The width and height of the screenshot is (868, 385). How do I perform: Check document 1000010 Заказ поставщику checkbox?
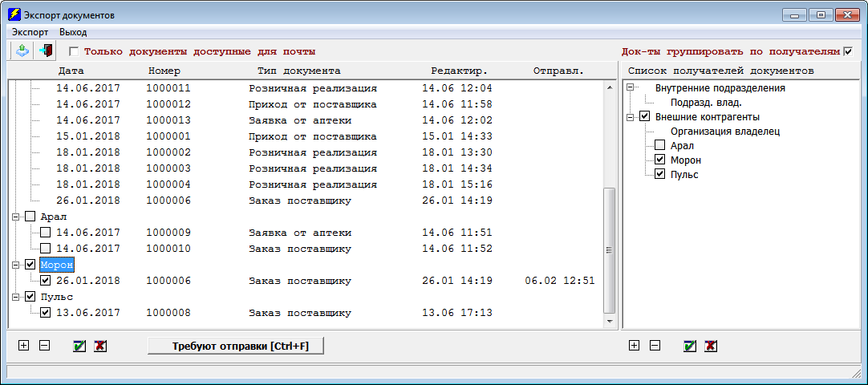pyautogui.click(x=46, y=249)
